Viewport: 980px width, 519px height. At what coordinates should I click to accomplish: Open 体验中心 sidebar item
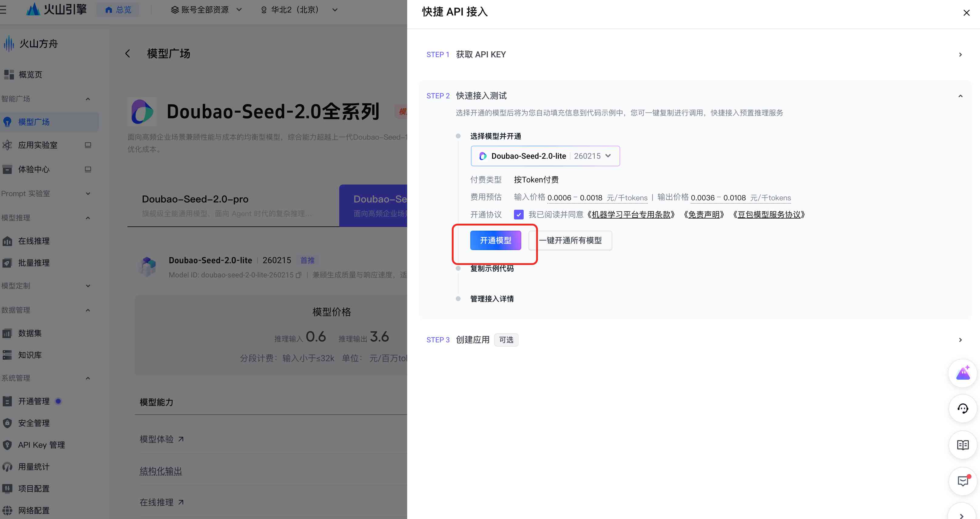34,169
